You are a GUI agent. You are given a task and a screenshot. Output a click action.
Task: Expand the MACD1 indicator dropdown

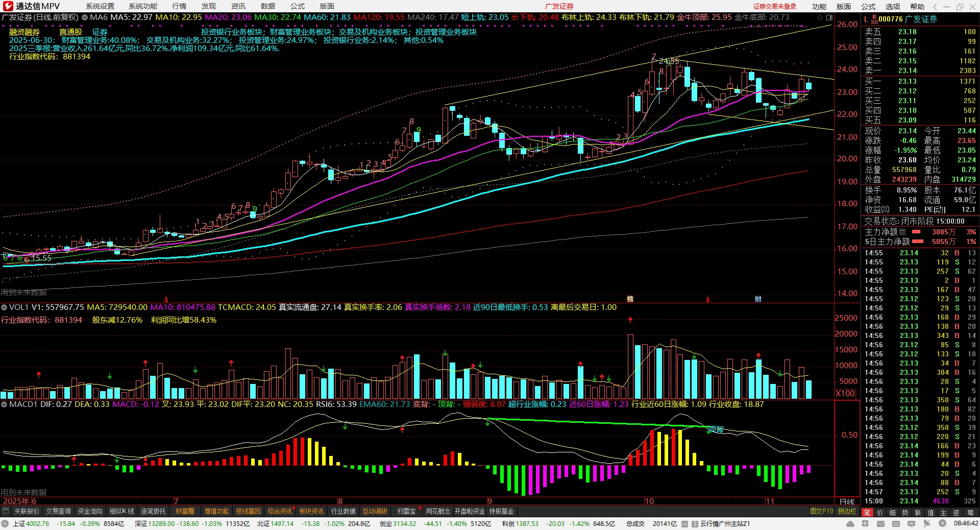[4, 404]
